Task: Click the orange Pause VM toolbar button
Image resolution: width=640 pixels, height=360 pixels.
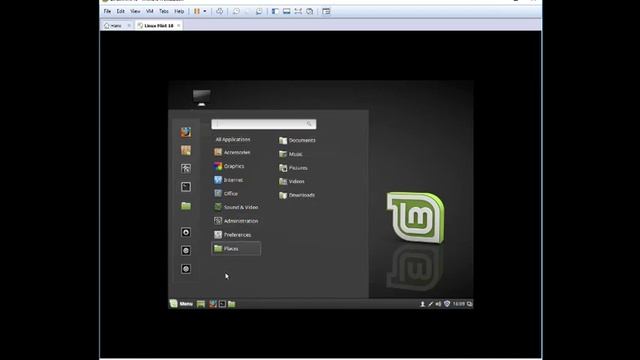Action: pos(197,11)
